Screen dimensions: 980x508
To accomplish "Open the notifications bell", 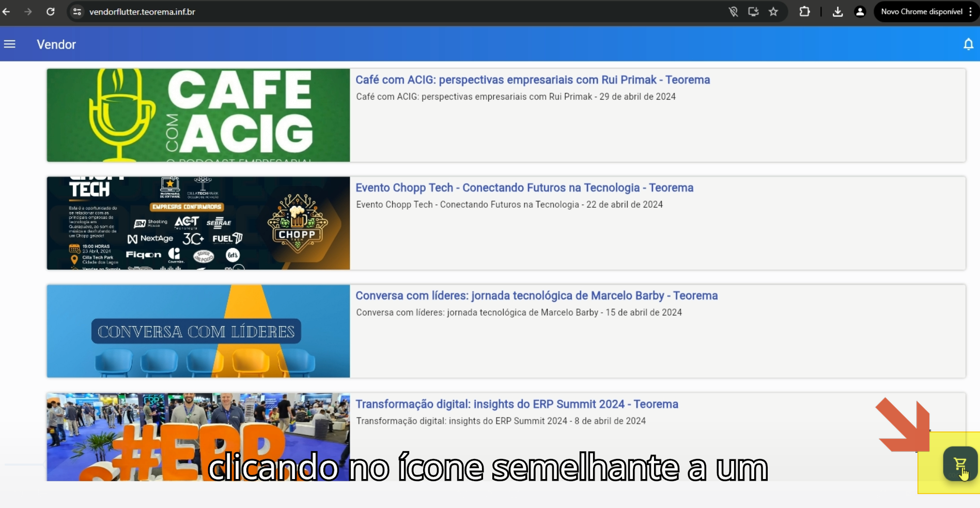I will (x=968, y=44).
